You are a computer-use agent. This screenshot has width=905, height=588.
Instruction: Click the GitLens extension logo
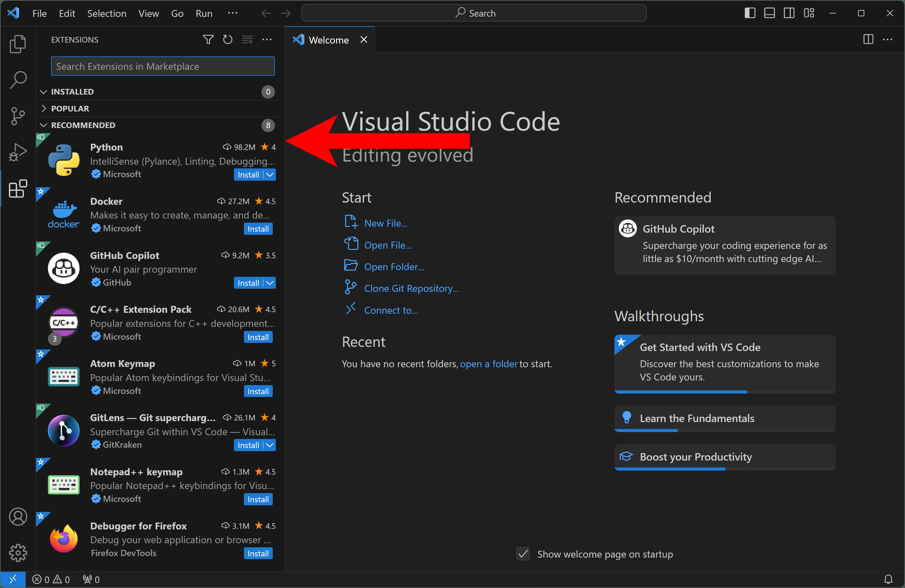pos(64,431)
